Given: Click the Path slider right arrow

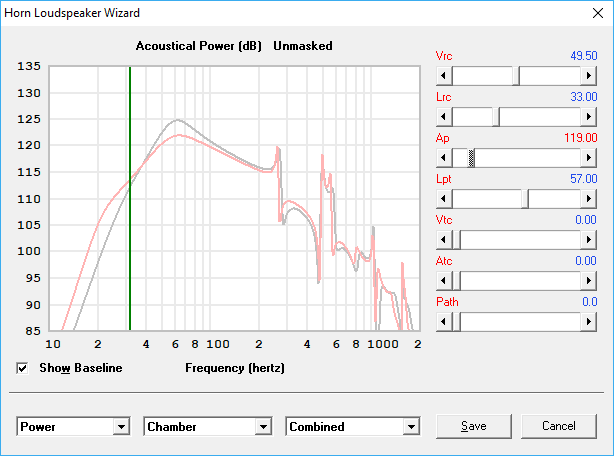Looking at the screenshot, I should [589, 322].
